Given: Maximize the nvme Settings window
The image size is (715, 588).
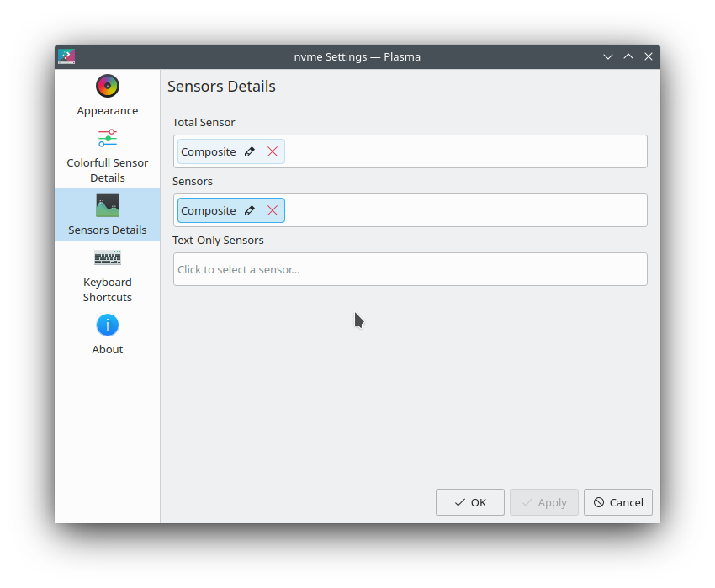Looking at the screenshot, I should click(x=628, y=56).
